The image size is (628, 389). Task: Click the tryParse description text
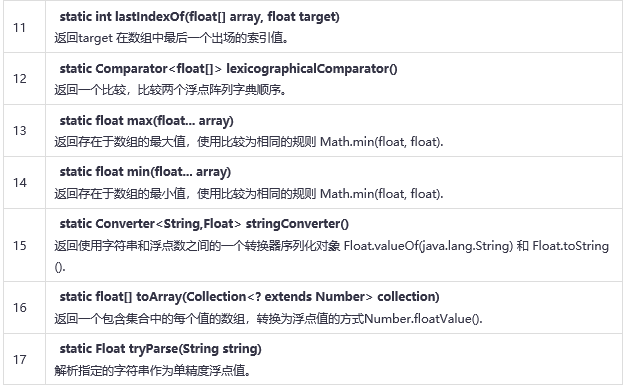[153, 371]
